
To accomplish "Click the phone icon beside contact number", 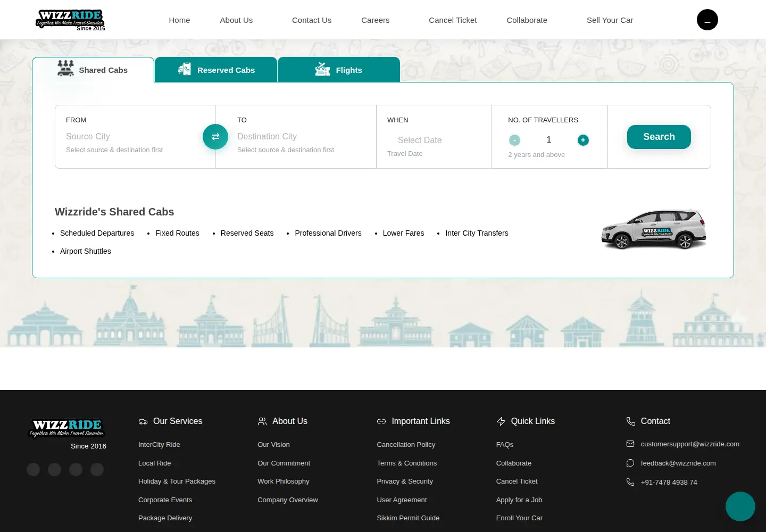I will point(630,482).
